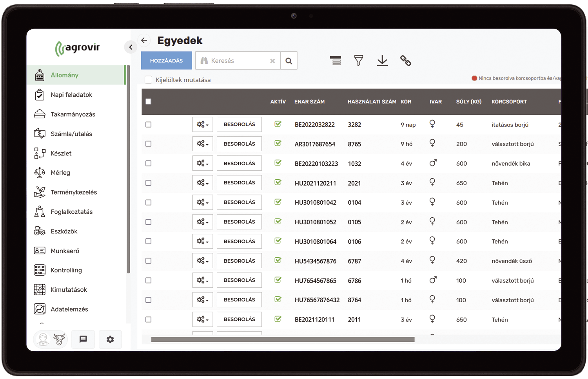Open the gear dropdown for AR3017687654 row

coord(203,144)
